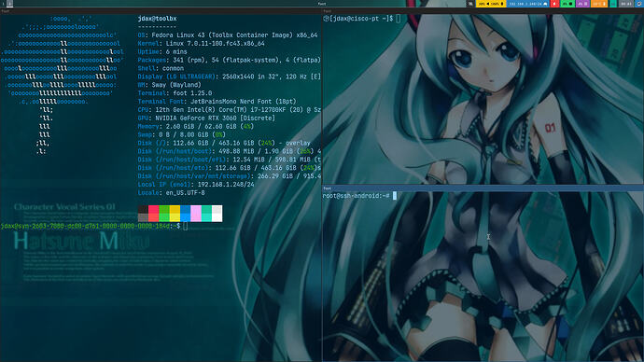This screenshot has height=362, width=644.
Task: Click the white swatch at the palette's end
Action: 217,214
